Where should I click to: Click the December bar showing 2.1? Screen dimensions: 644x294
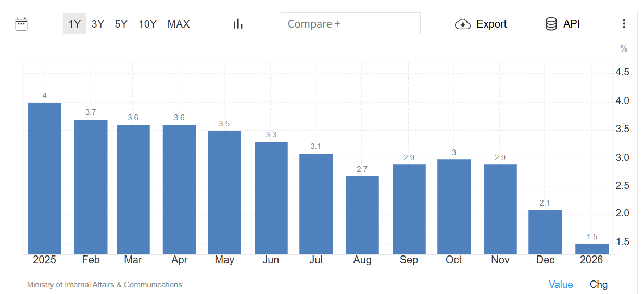pos(545,232)
